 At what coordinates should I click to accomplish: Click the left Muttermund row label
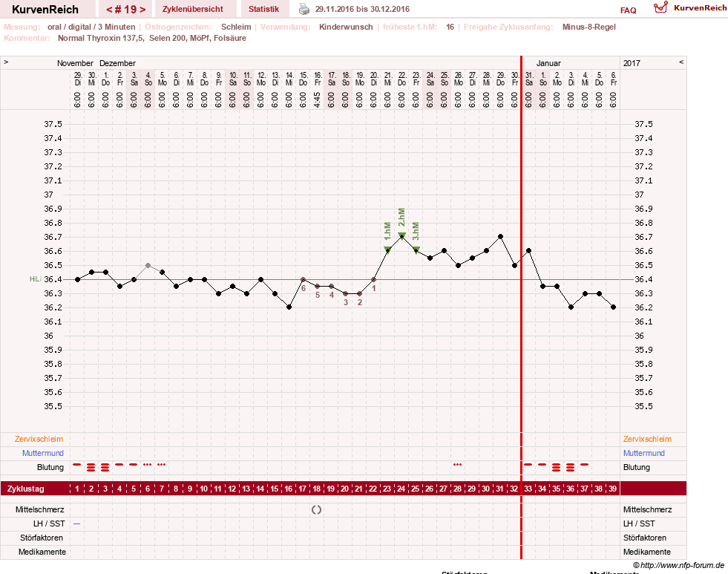[43, 453]
